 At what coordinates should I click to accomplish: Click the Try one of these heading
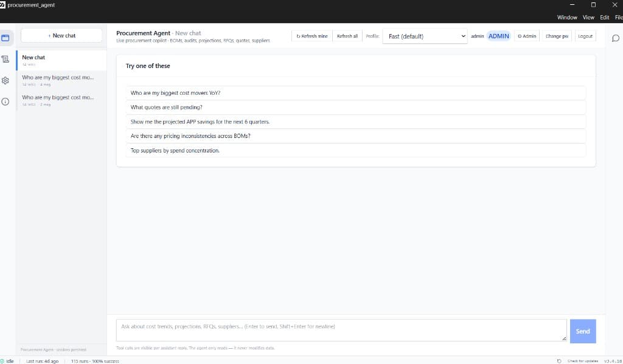[148, 66]
